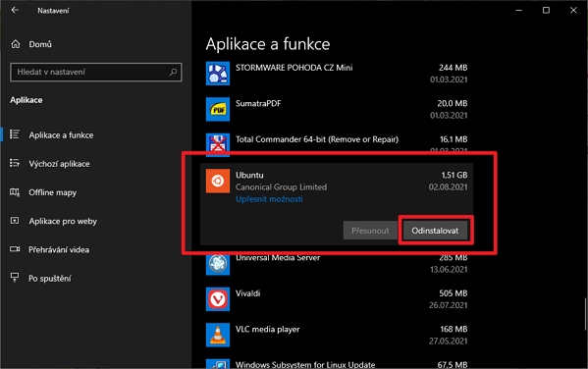Select Windows Subsystem for Linux Update icon
This screenshot has width=588, height=369.
click(218, 364)
